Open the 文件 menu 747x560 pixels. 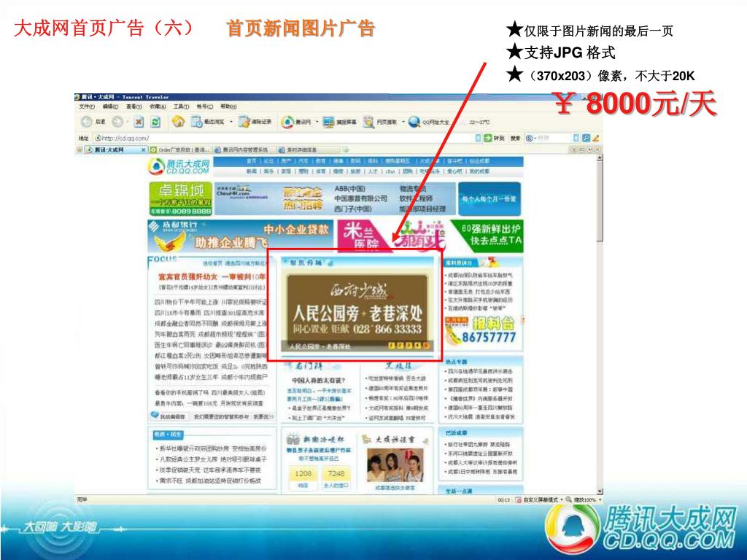click(x=87, y=106)
